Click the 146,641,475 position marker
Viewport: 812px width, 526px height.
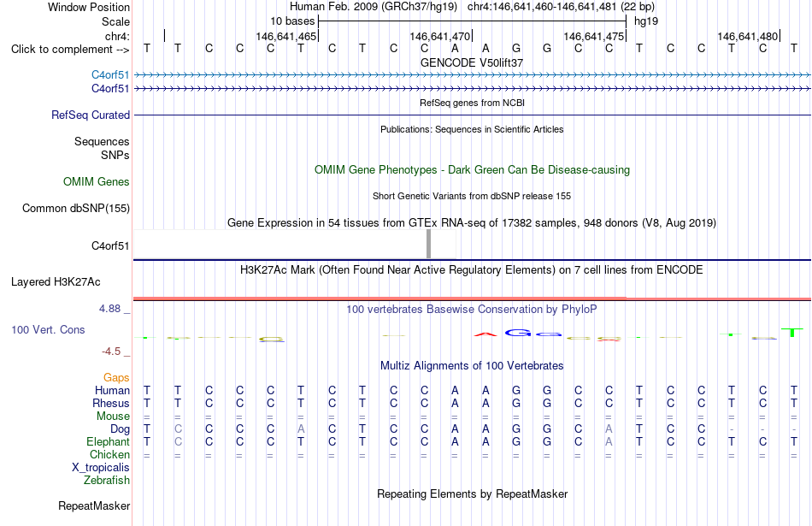coord(593,36)
